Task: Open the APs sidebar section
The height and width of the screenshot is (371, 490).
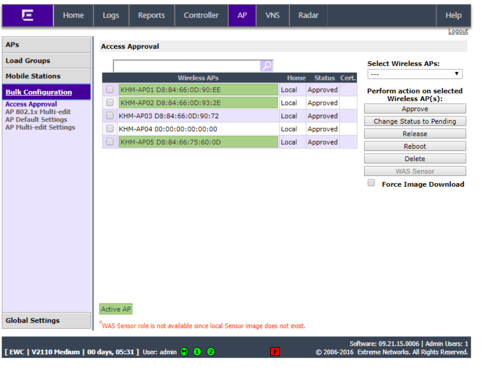Action: tap(46, 45)
